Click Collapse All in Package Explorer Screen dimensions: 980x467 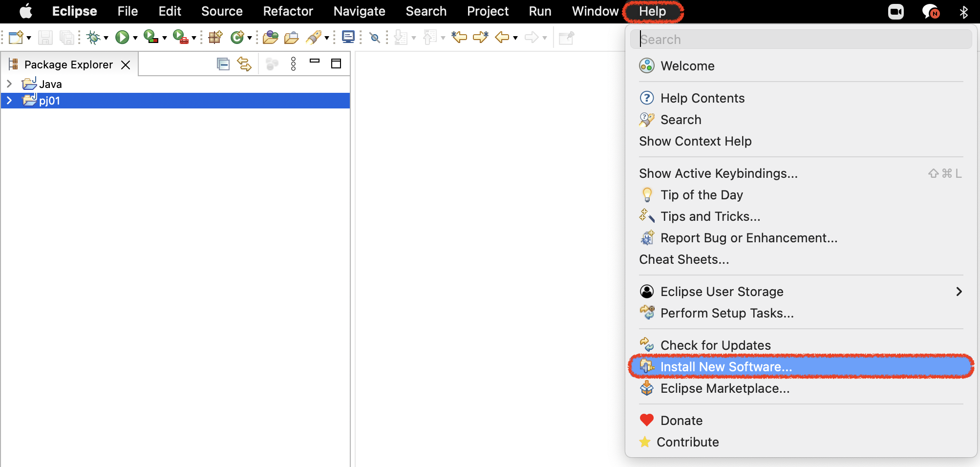point(223,64)
